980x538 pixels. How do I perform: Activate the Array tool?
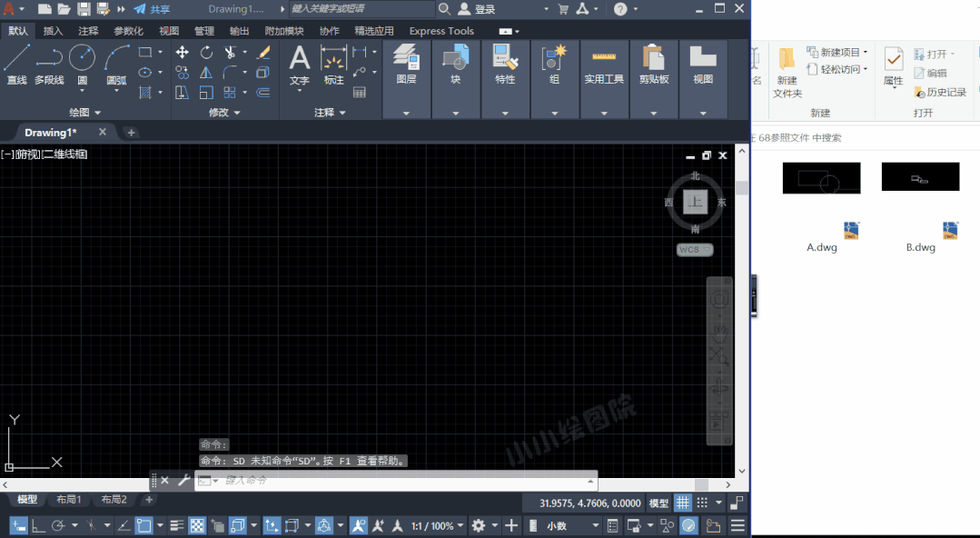click(x=230, y=93)
